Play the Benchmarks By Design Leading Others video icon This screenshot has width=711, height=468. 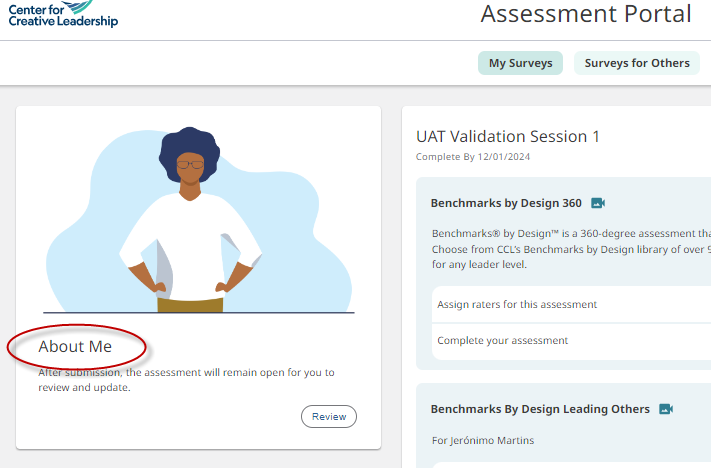point(666,409)
